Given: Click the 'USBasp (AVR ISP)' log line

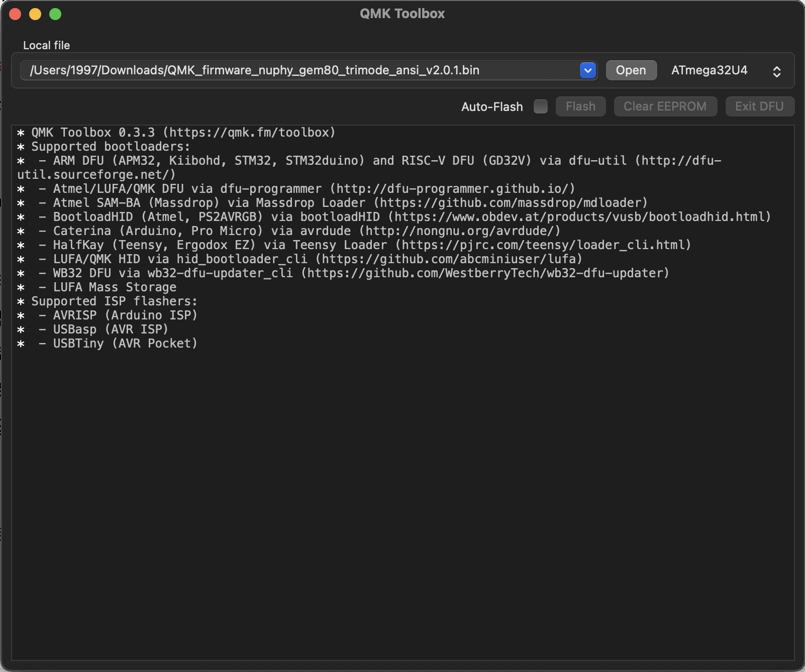Looking at the screenshot, I should point(93,329).
